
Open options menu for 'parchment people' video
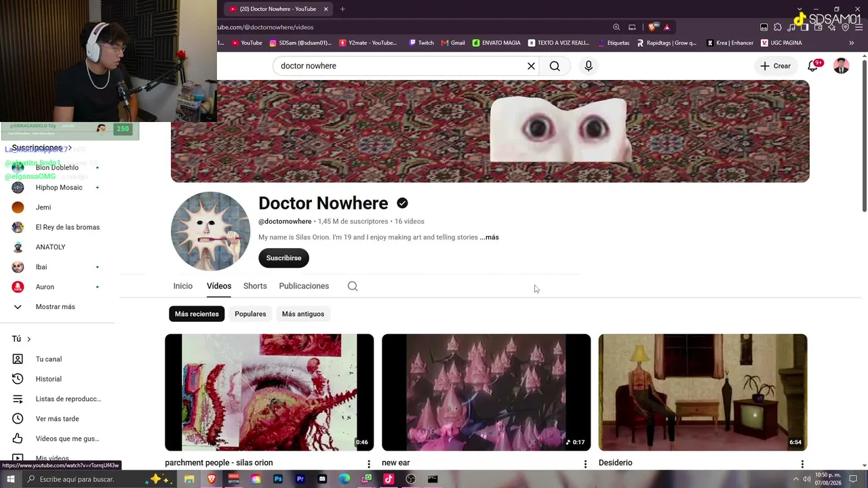pos(369,464)
